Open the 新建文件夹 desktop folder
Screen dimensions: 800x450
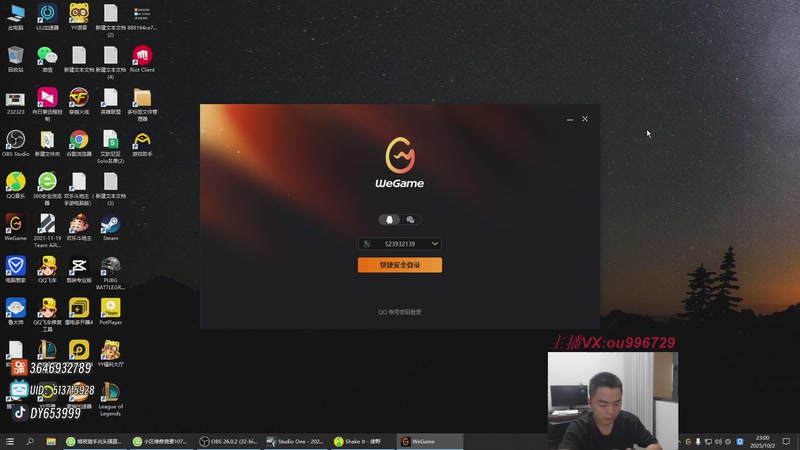(47, 143)
